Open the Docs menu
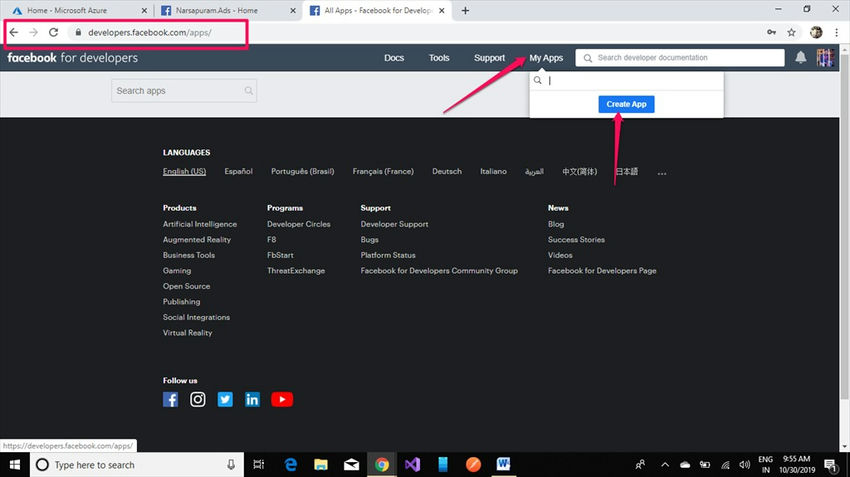 pos(394,58)
